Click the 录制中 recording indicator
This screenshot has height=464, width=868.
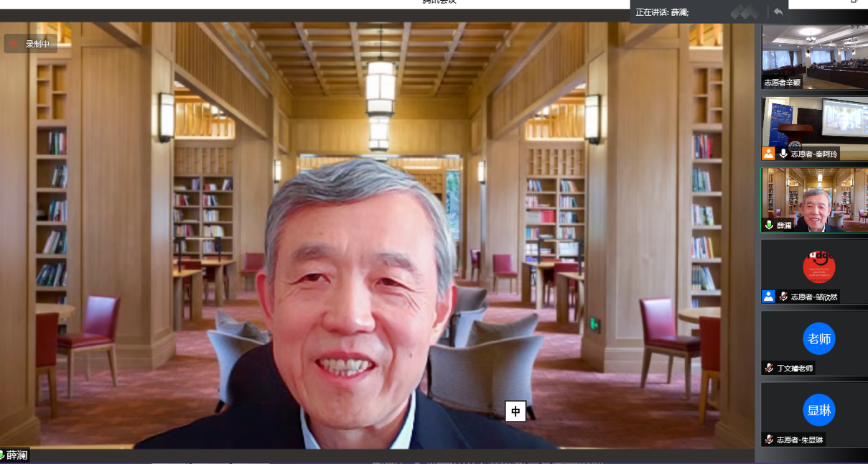pyautogui.click(x=30, y=44)
